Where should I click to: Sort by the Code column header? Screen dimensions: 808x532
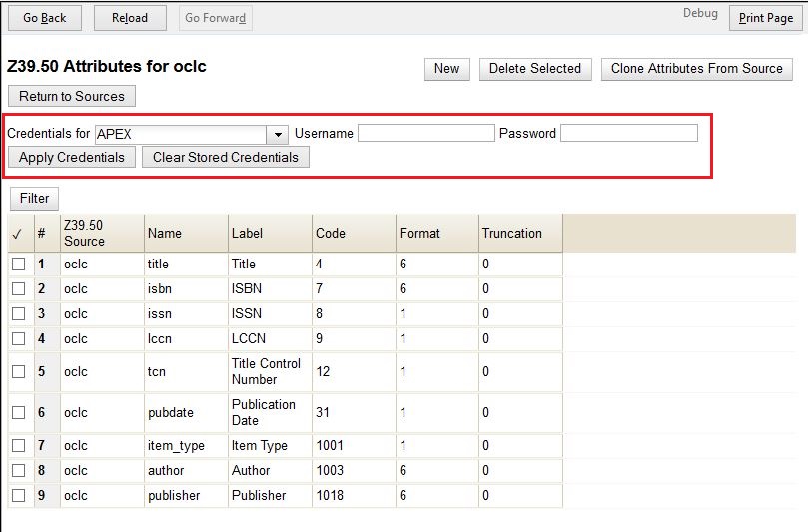[x=331, y=234]
